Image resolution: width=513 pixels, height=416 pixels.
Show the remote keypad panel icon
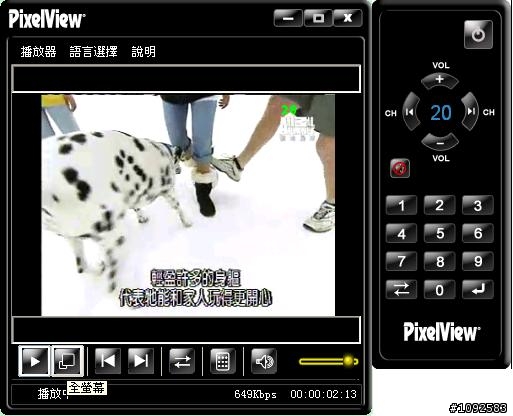pyautogui.click(x=223, y=361)
